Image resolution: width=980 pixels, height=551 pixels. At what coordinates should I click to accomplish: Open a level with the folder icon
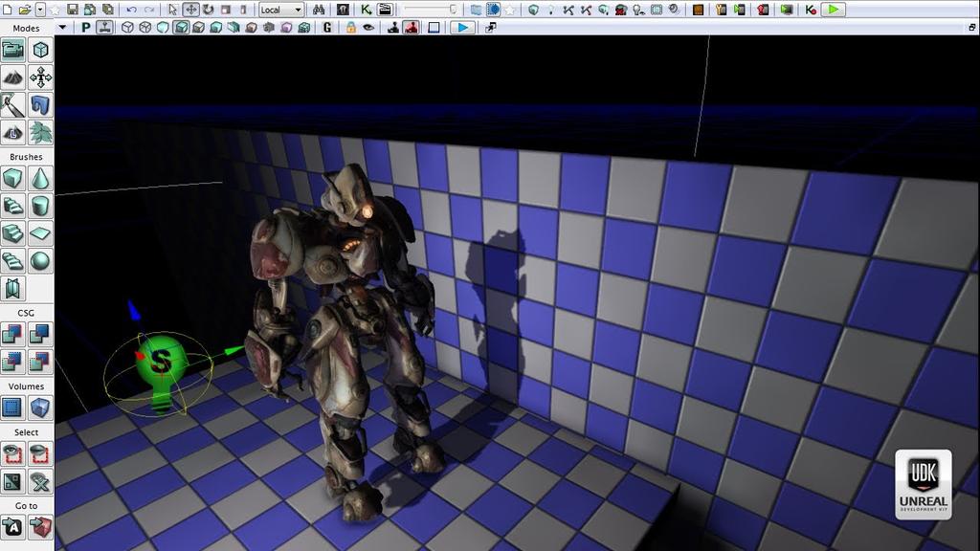pos(24,10)
